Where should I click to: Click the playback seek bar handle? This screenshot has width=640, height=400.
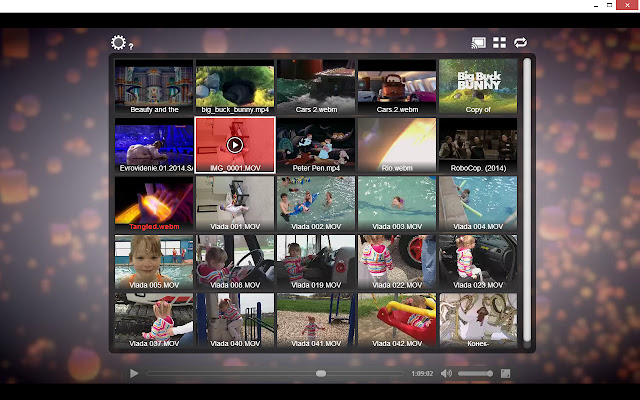click(321, 373)
